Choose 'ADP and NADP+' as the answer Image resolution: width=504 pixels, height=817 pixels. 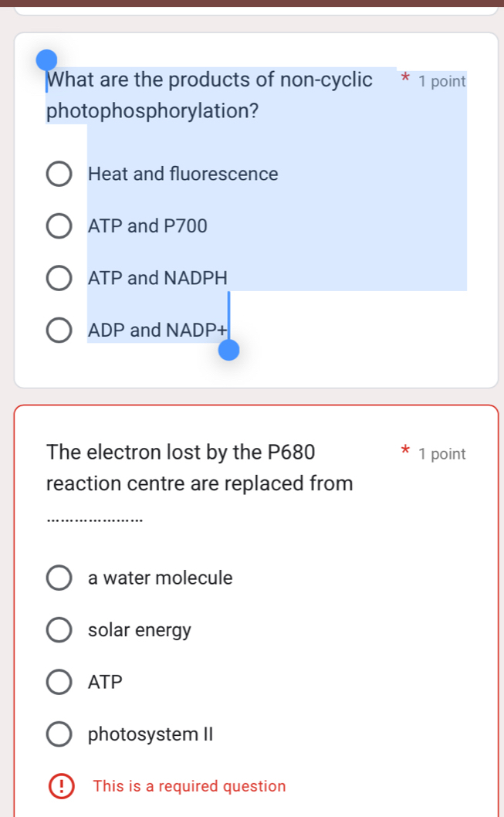(59, 330)
